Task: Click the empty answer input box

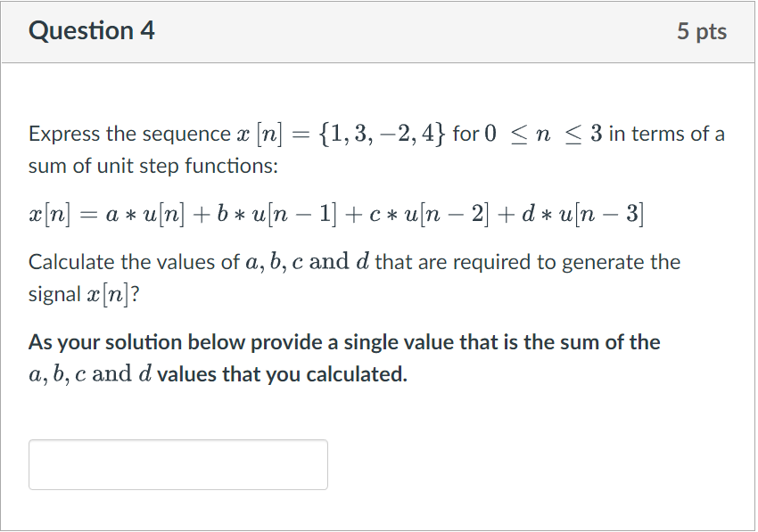Action: tap(177, 464)
